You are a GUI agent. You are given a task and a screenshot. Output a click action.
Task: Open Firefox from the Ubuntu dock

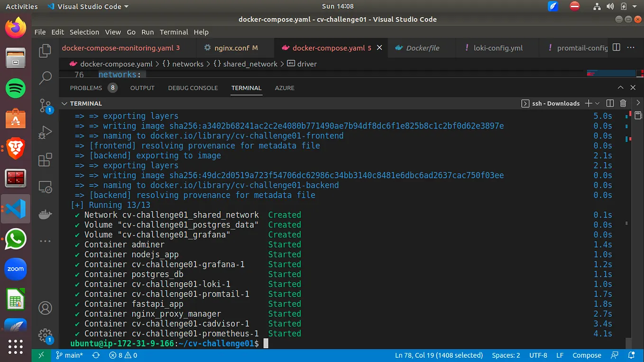click(15, 28)
